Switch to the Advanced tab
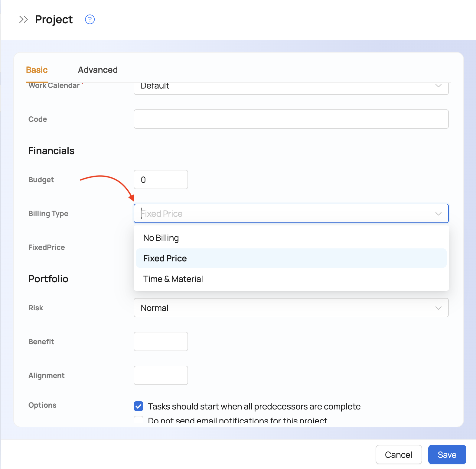Viewport: 476px width, 469px height. (x=98, y=70)
